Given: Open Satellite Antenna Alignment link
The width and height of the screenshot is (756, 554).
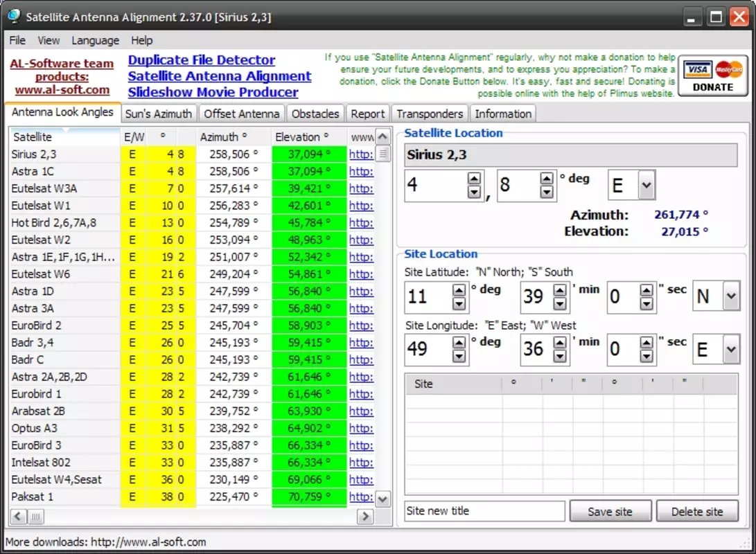Looking at the screenshot, I should (220, 76).
